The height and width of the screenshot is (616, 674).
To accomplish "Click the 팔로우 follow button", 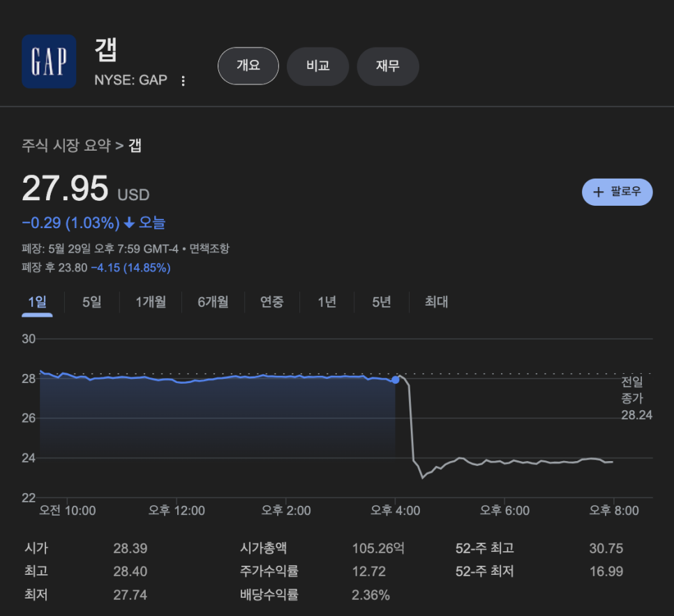I will pos(617,192).
